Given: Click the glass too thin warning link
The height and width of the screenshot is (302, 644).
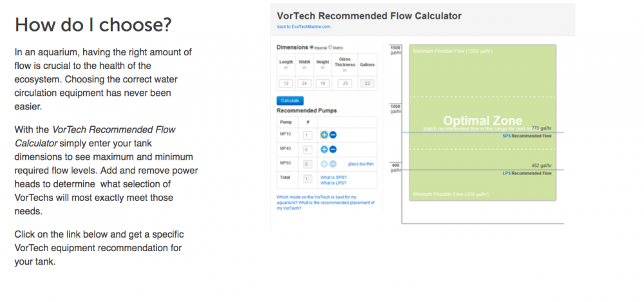Looking at the screenshot, I should point(361,164).
